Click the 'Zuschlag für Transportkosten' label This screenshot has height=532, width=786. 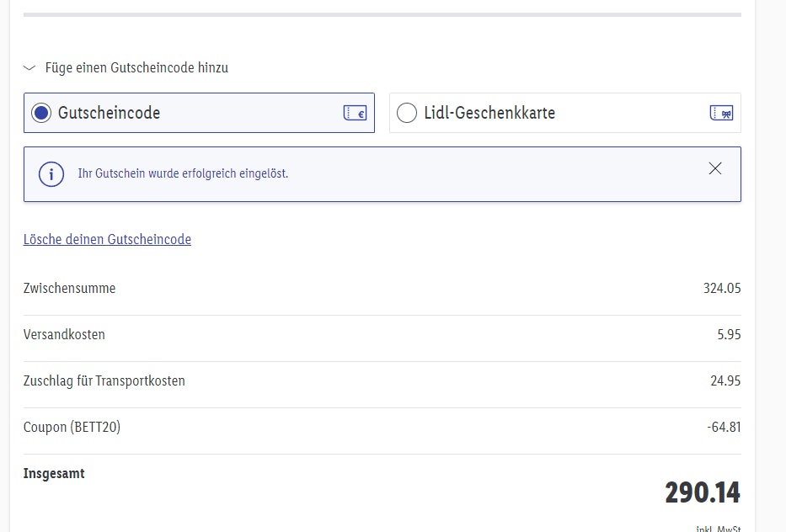coord(104,381)
